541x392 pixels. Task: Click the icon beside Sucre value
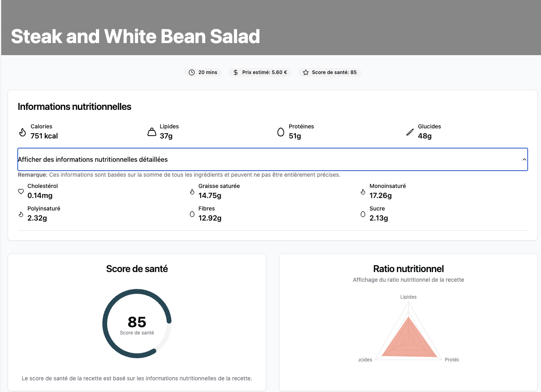click(x=363, y=214)
